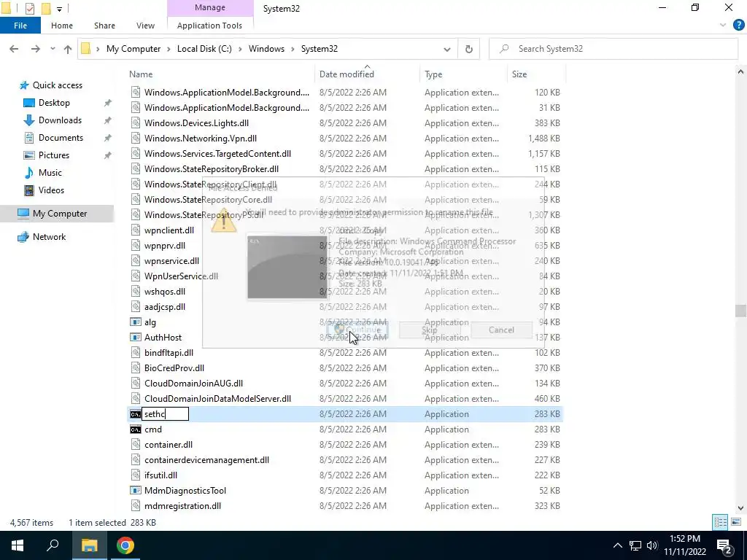Screen dimensions: 747x560
Task: Click Windows in the address path
Action: [x=266, y=49]
